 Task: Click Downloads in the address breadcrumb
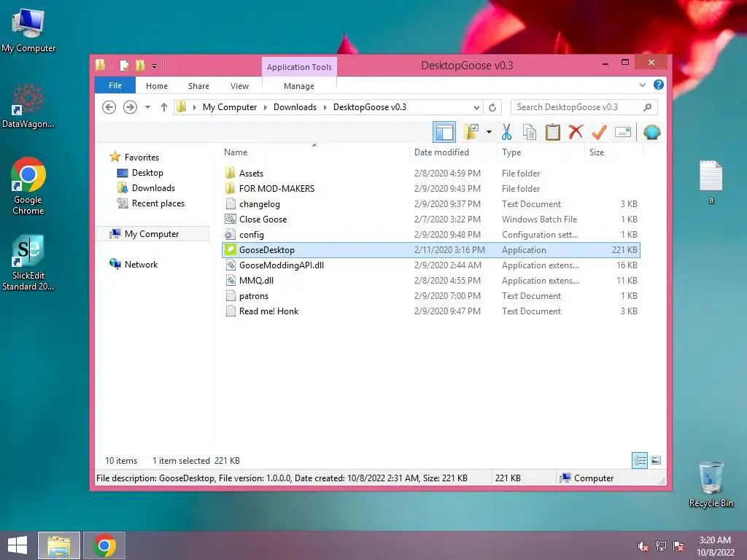(x=295, y=107)
